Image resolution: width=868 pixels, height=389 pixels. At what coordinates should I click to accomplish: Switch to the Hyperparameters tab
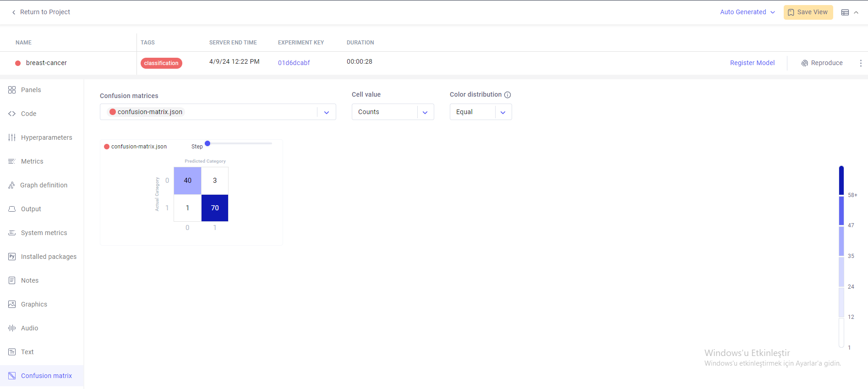(42, 137)
